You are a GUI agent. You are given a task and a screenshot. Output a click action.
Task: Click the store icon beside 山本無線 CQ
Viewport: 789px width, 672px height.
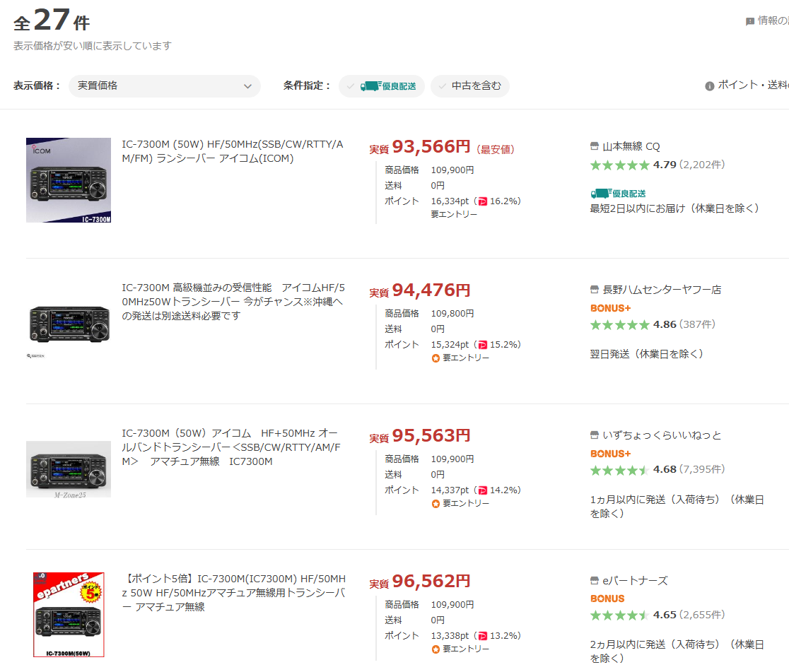pos(595,146)
